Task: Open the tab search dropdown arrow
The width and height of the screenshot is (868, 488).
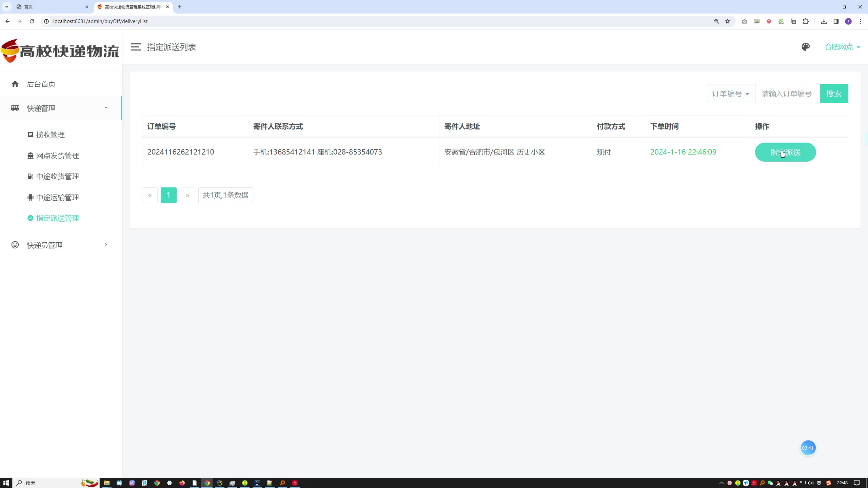Action: [6, 7]
